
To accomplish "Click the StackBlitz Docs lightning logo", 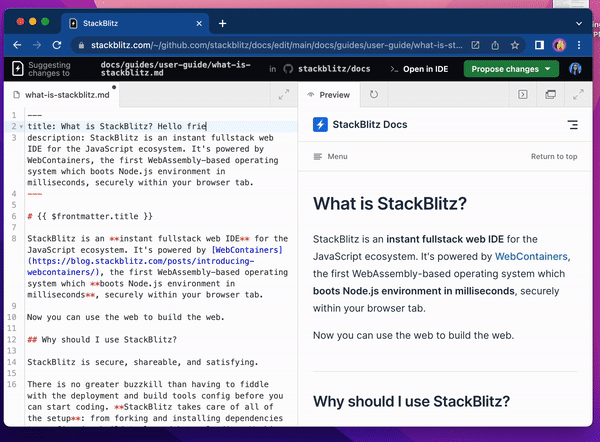I will pos(320,125).
